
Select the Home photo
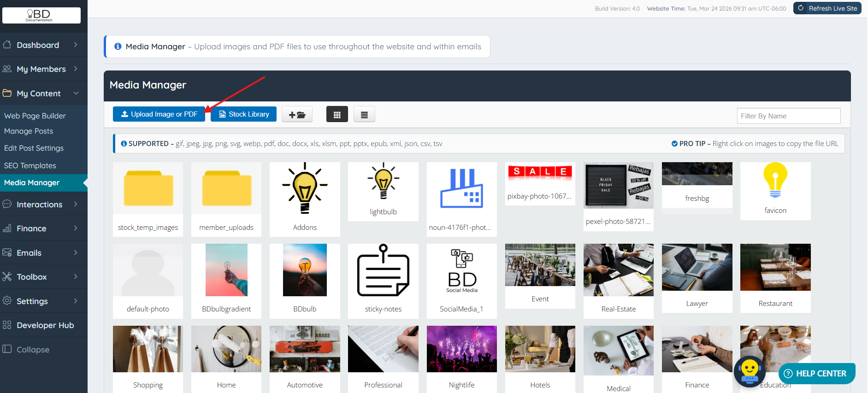point(226,359)
